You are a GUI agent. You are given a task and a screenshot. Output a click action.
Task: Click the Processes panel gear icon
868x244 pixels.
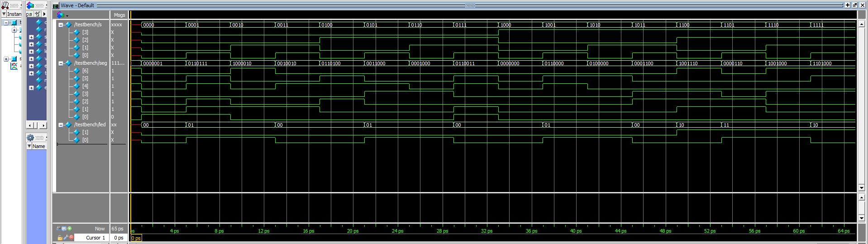click(30, 138)
